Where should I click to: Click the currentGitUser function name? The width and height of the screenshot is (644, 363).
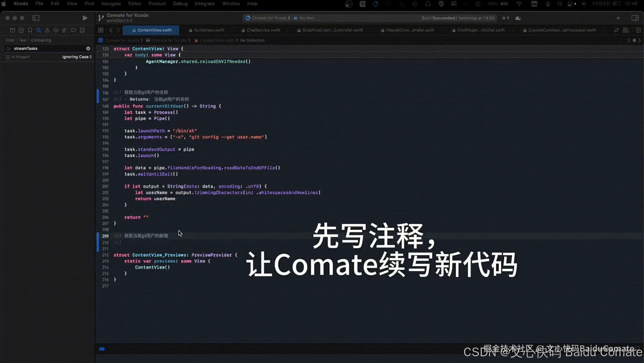[x=165, y=106]
